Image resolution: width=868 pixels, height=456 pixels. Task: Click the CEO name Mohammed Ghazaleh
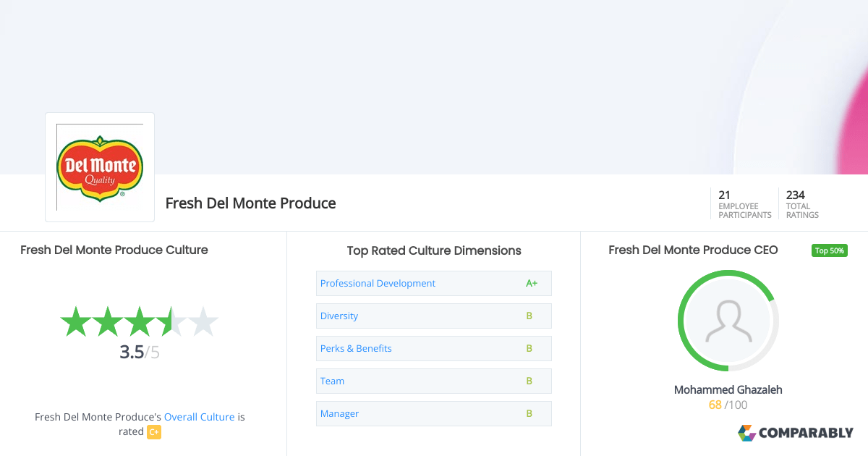coord(728,389)
